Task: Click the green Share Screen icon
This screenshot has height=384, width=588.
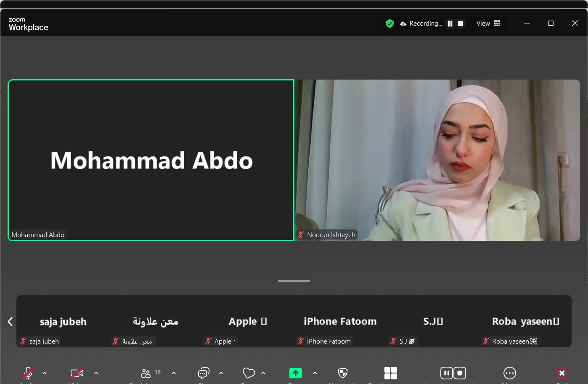Action: 296,373
